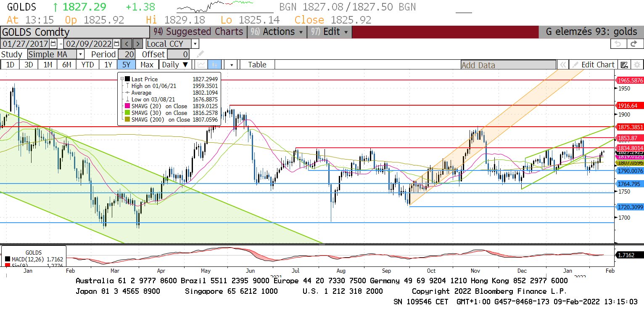Click SMAVG (30) green color swatch
644x314 pixels.
point(128,113)
